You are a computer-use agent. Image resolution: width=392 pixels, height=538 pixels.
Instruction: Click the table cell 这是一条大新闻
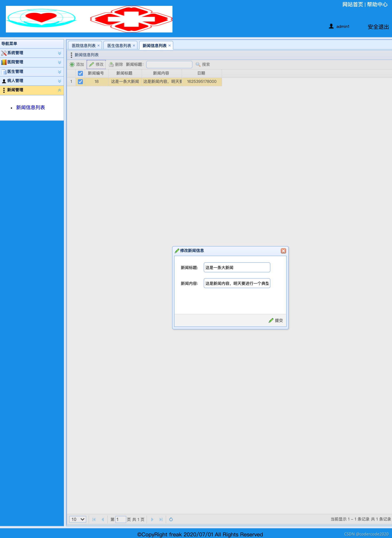click(x=125, y=82)
